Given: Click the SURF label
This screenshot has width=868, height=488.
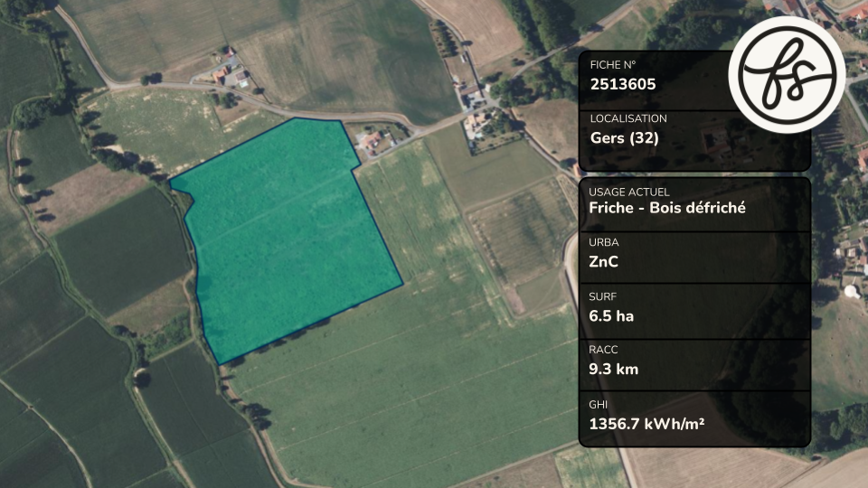Looking at the screenshot, I should point(602,296).
